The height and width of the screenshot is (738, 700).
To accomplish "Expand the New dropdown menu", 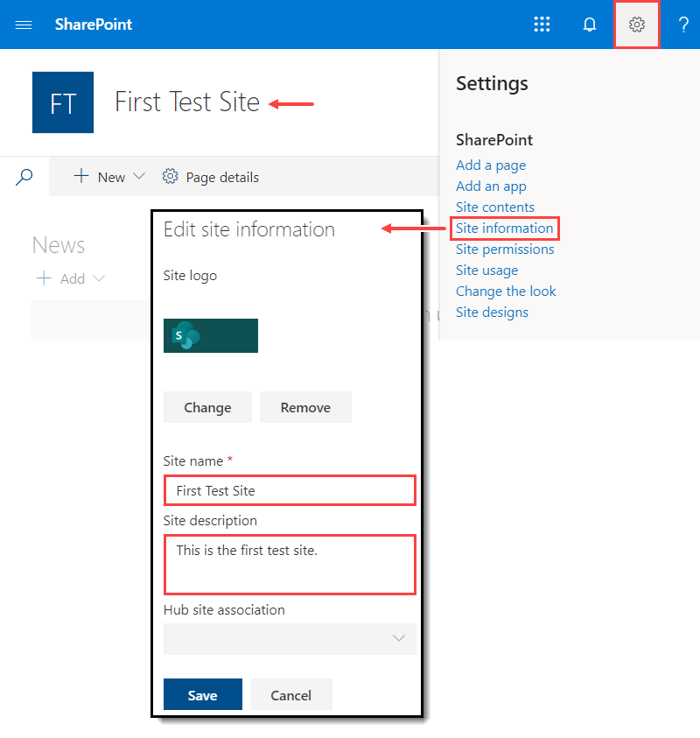I will 110,177.
